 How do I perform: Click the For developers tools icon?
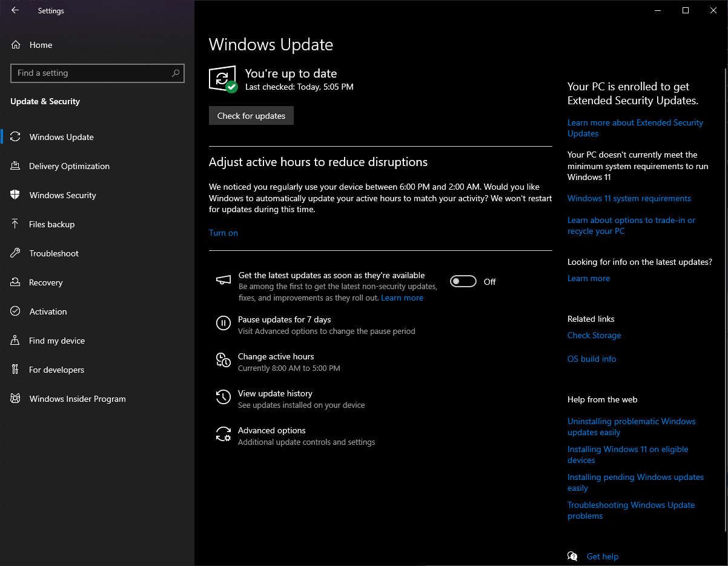(x=16, y=370)
